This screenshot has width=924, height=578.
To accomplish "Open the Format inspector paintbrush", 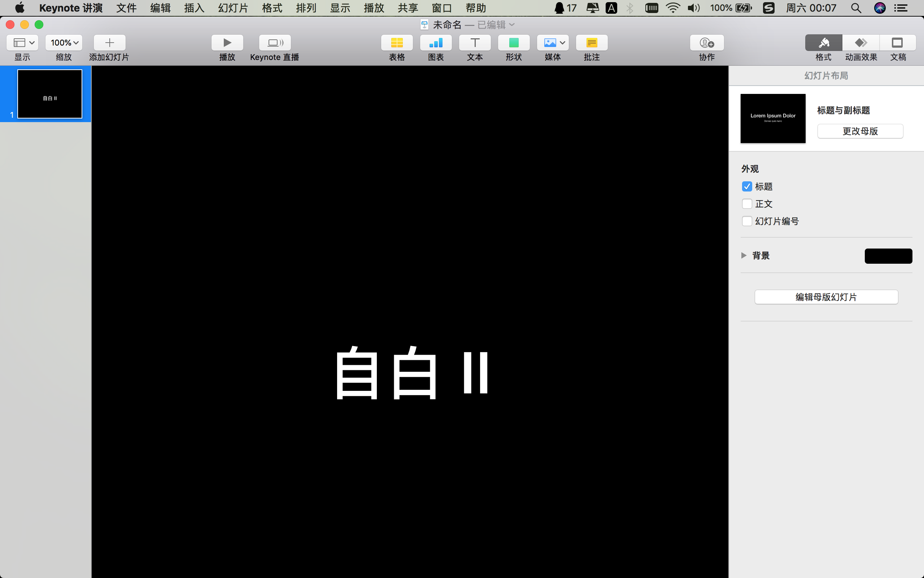I will point(824,42).
